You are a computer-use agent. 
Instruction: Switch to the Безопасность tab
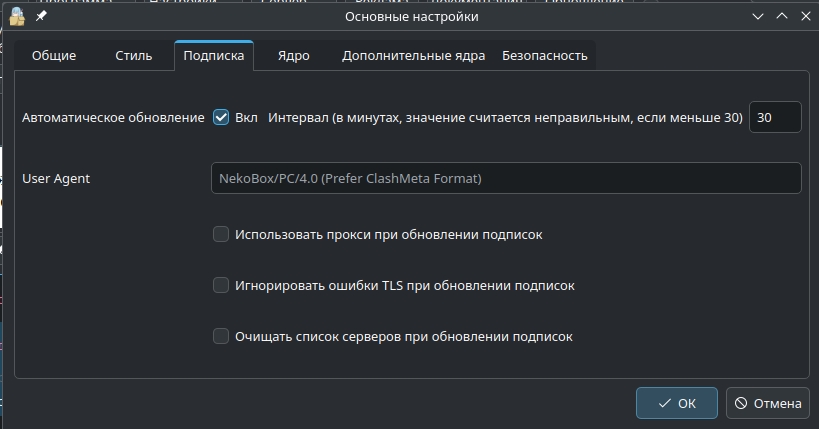point(544,56)
